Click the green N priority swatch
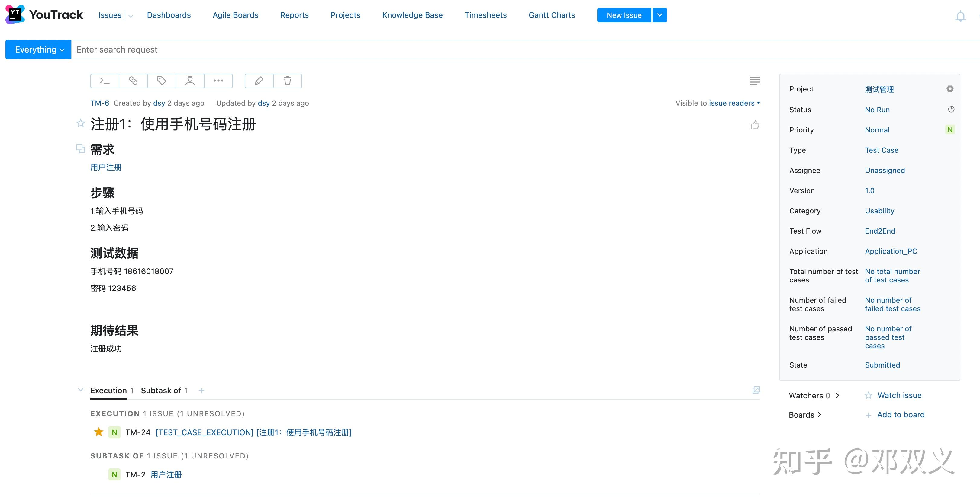 point(949,129)
